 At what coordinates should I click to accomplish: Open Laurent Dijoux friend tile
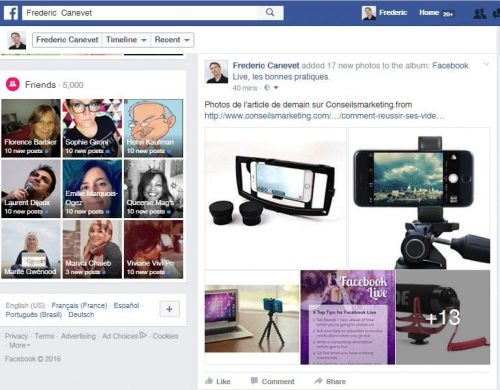31,189
